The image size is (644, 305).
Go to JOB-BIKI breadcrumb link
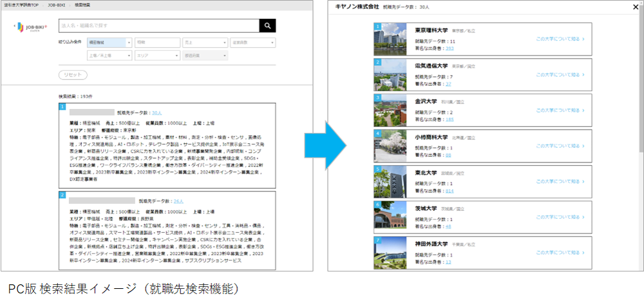56,5
